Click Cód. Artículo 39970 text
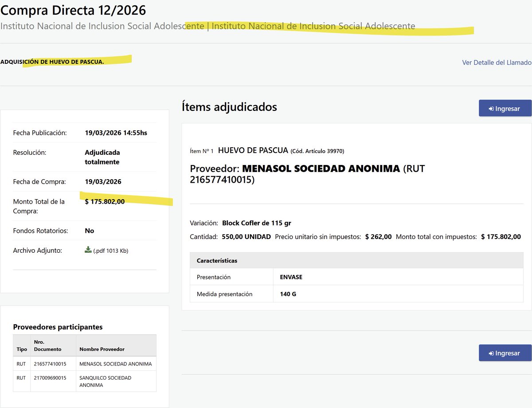This screenshot has width=532, height=408. (317, 151)
